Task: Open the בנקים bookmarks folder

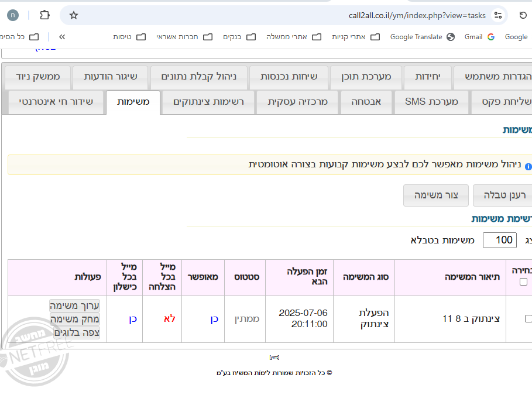Action: point(239,37)
